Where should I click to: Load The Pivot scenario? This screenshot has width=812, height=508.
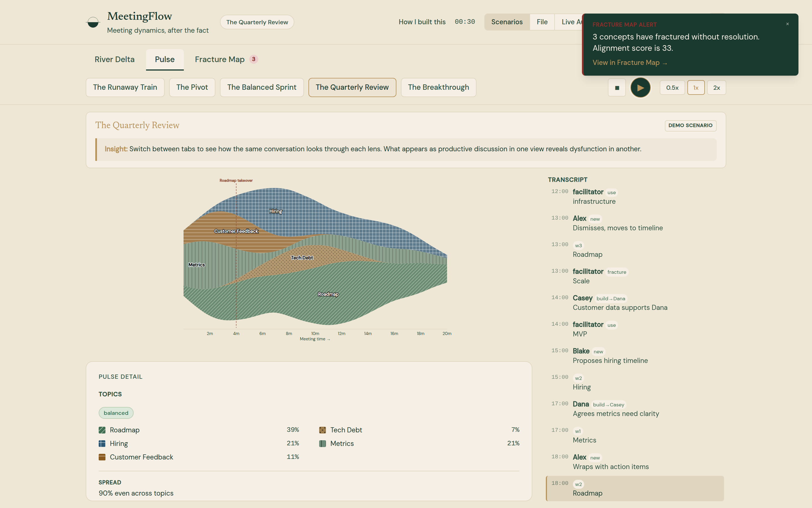coord(192,87)
